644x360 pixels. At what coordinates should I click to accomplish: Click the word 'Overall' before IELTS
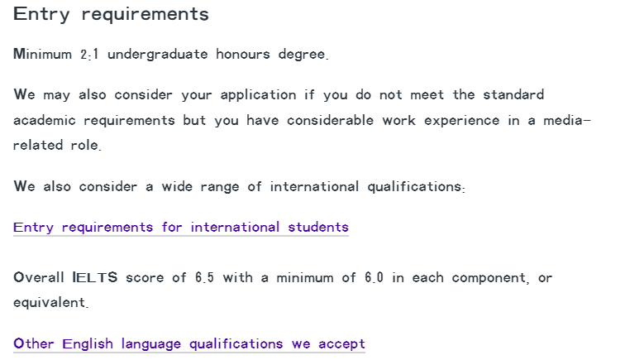click(39, 277)
